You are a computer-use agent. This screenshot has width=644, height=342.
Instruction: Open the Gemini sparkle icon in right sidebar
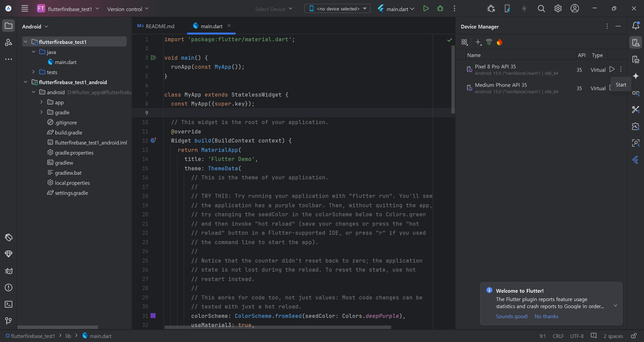(x=636, y=76)
